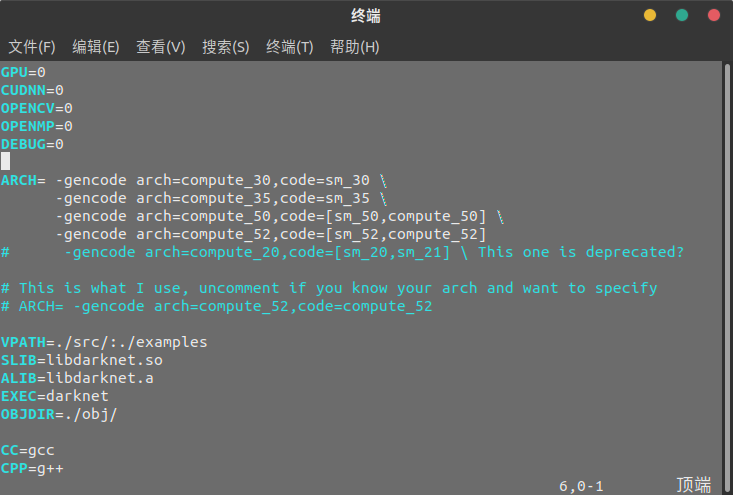This screenshot has width=733, height=495.
Task: Open the 编辑(E) menu
Action: [x=96, y=47]
